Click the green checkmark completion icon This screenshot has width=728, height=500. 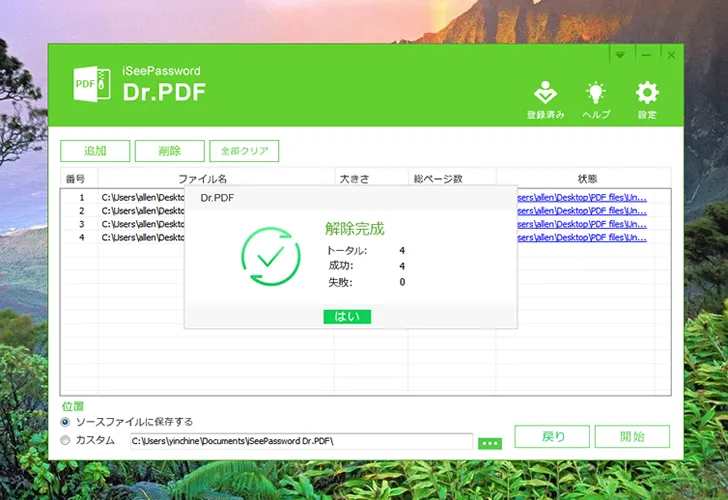click(271, 256)
